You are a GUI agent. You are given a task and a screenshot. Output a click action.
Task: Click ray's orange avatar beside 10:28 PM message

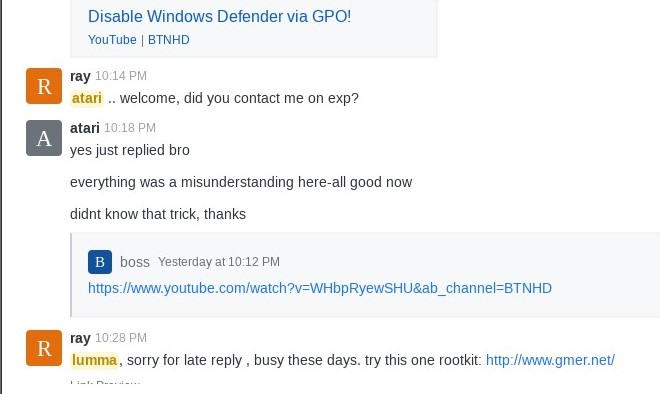pyautogui.click(x=44, y=348)
